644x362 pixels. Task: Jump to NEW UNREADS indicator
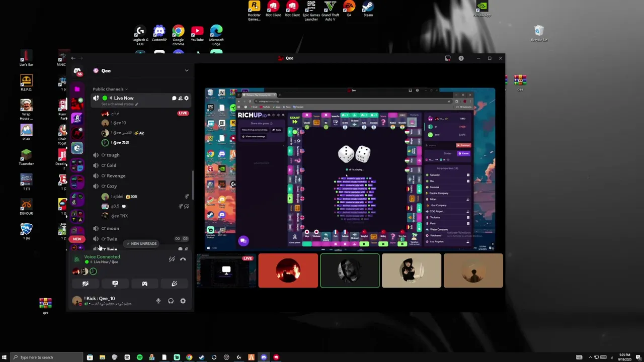(141, 244)
